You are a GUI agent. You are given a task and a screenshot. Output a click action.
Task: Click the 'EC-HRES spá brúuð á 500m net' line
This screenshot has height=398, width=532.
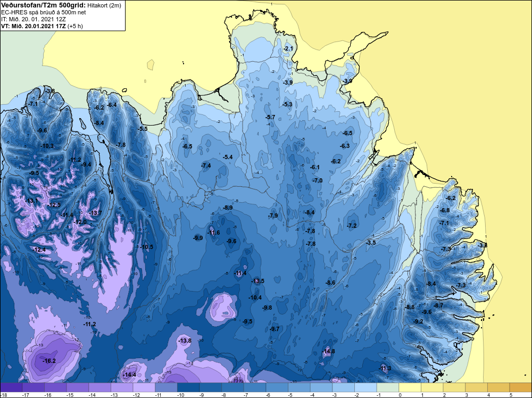point(44,12)
